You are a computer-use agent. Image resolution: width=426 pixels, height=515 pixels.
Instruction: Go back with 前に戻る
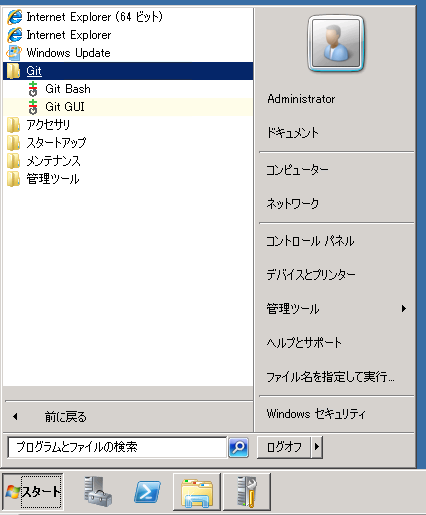pos(128,417)
